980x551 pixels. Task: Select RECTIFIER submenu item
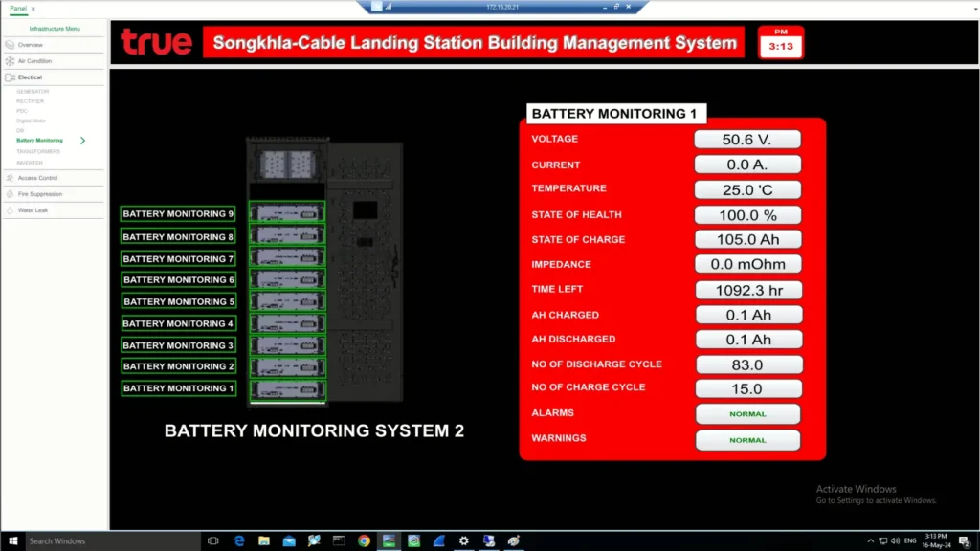click(x=30, y=101)
